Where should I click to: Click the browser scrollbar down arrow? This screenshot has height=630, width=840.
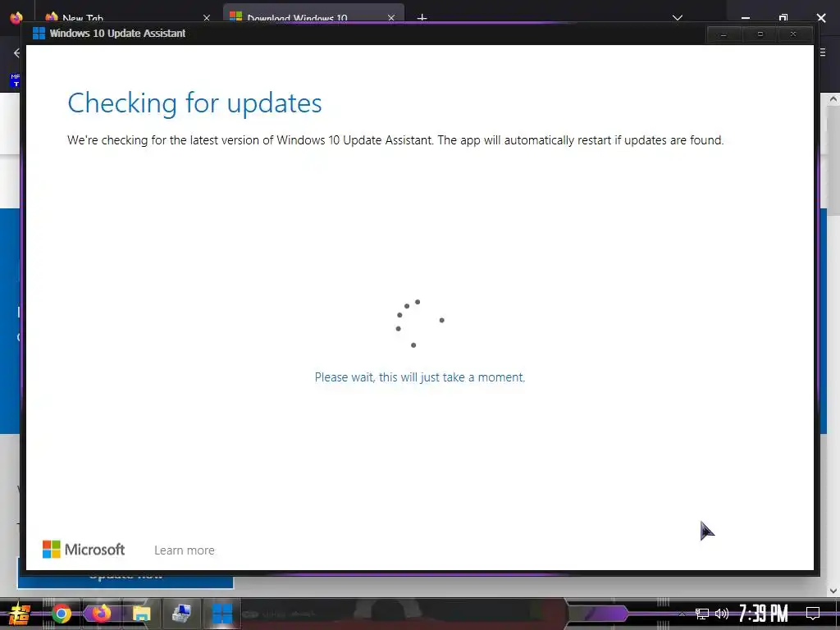click(833, 591)
